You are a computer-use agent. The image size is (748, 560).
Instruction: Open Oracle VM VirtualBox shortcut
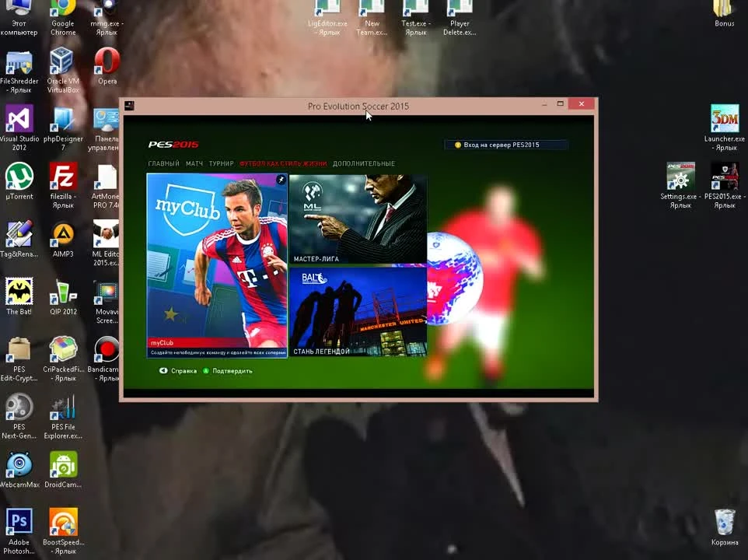(63, 70)
